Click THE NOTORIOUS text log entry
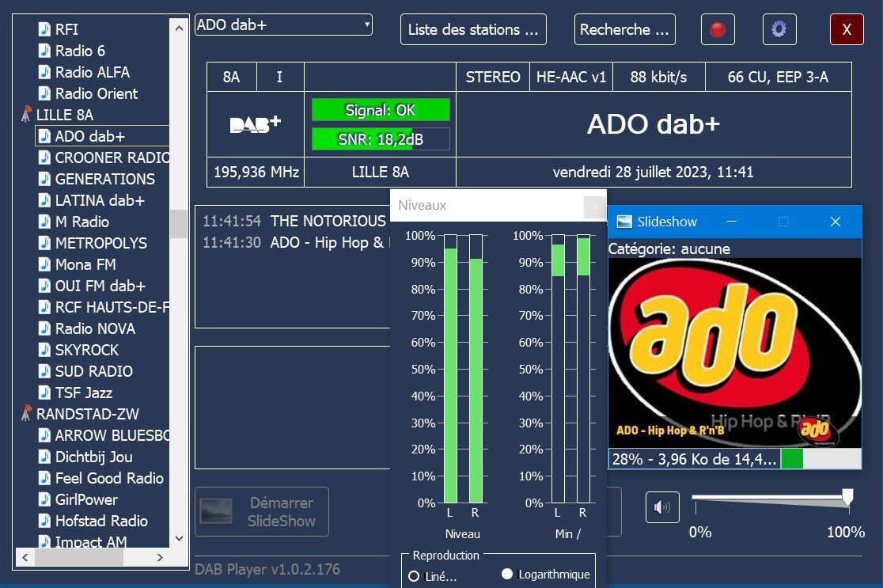883x588 pixels. tap(328, 221)
